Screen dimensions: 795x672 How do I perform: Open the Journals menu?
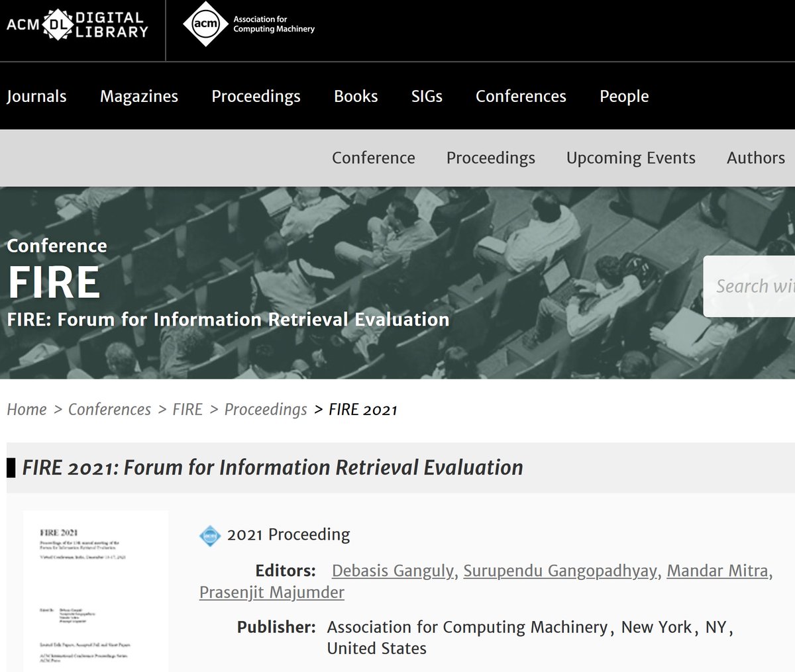point(36,97)
